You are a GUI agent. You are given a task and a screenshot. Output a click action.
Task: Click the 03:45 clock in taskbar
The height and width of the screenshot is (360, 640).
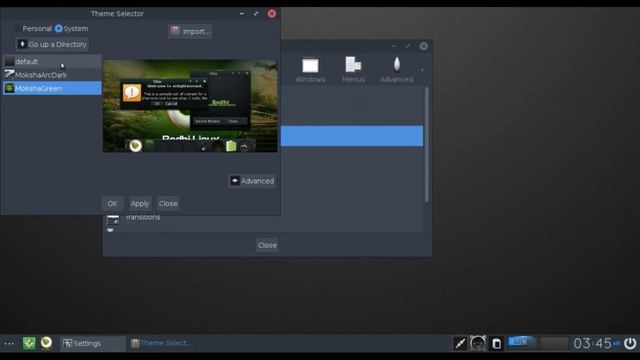[596, 344]
